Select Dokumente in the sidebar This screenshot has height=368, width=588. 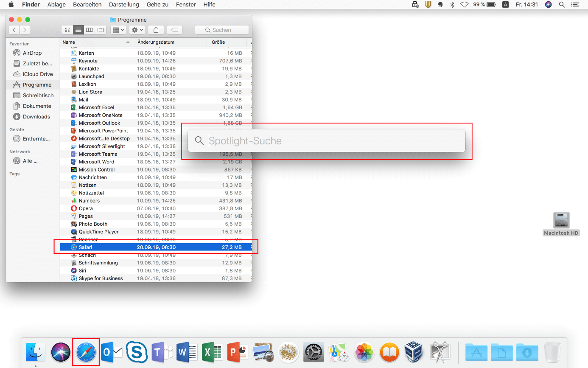click(x=33, y=106)
